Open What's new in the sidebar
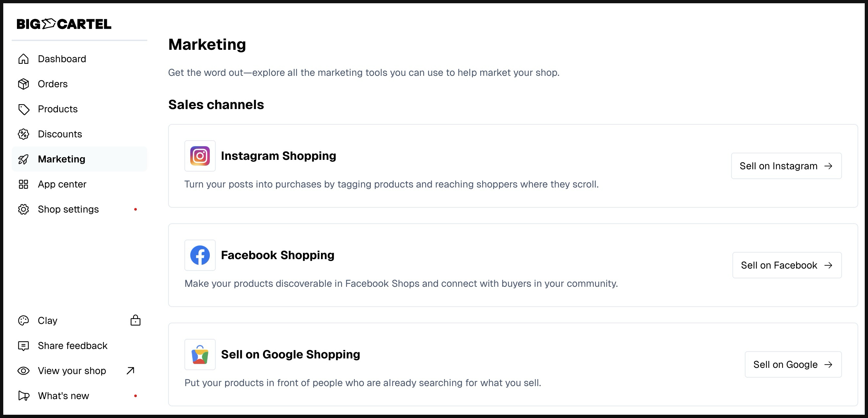Image resolution: width=868 pixels, height=418 pixels. (63, 396)
